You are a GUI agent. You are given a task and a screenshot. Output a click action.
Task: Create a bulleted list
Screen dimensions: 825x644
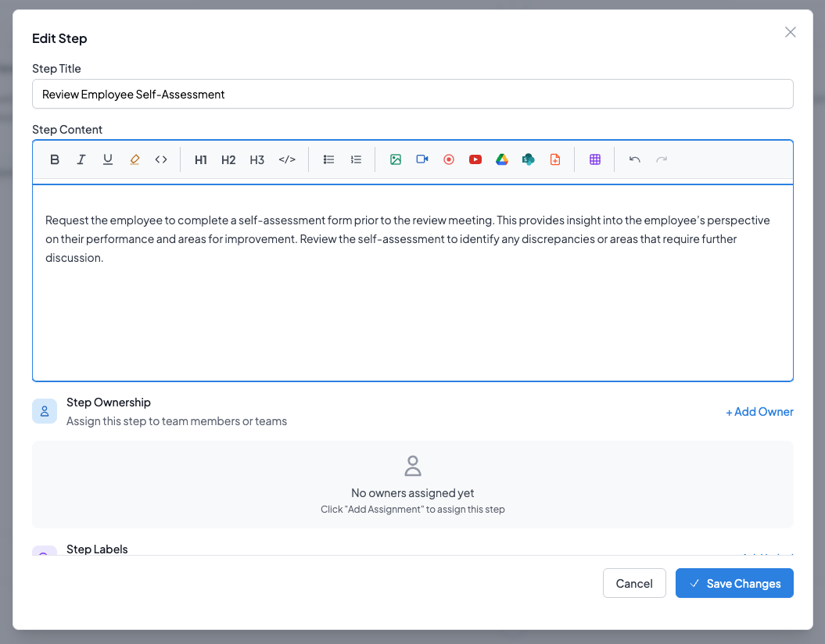pos(329,159)
